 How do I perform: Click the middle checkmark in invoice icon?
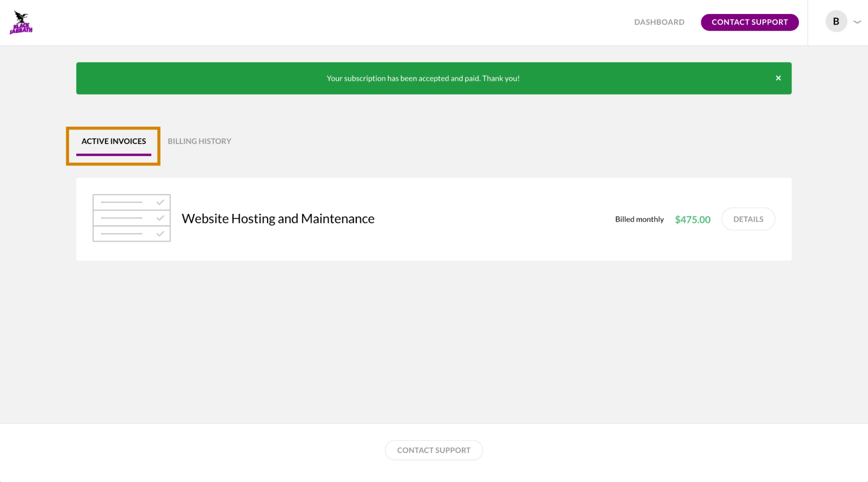(x=160, y=218)
